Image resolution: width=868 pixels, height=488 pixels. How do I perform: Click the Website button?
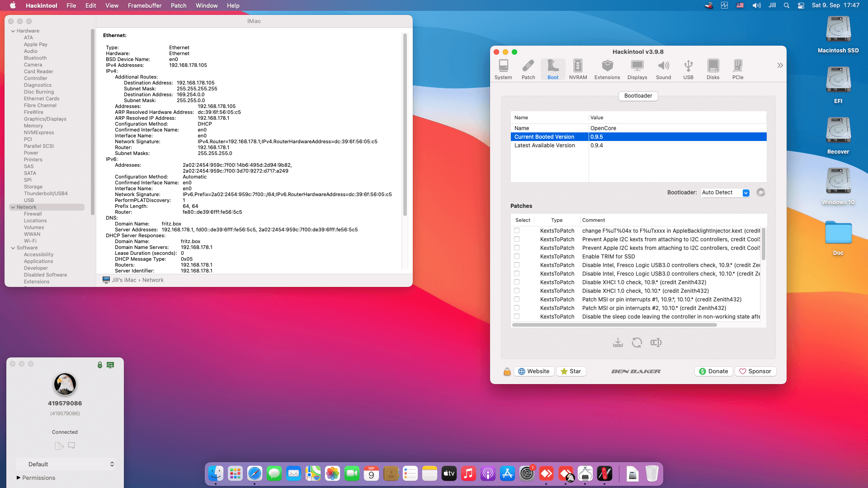pyautogui.click(x=534, y=371)
